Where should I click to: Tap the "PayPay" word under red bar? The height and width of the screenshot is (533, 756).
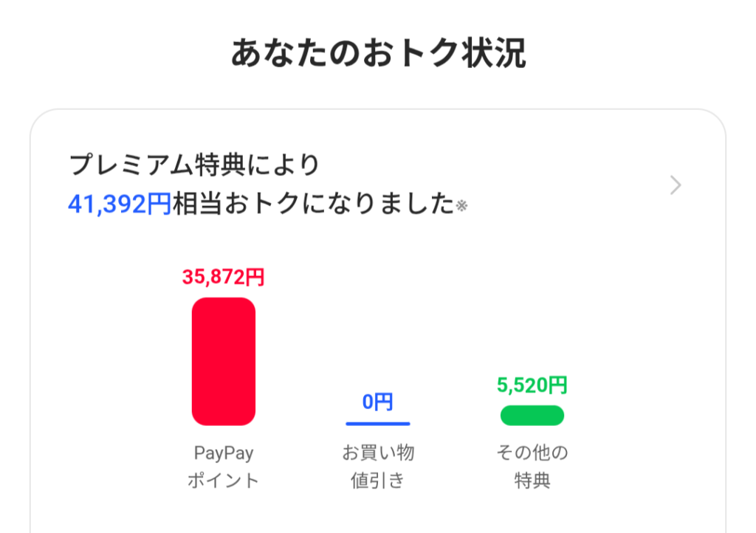tap(223, 453)
